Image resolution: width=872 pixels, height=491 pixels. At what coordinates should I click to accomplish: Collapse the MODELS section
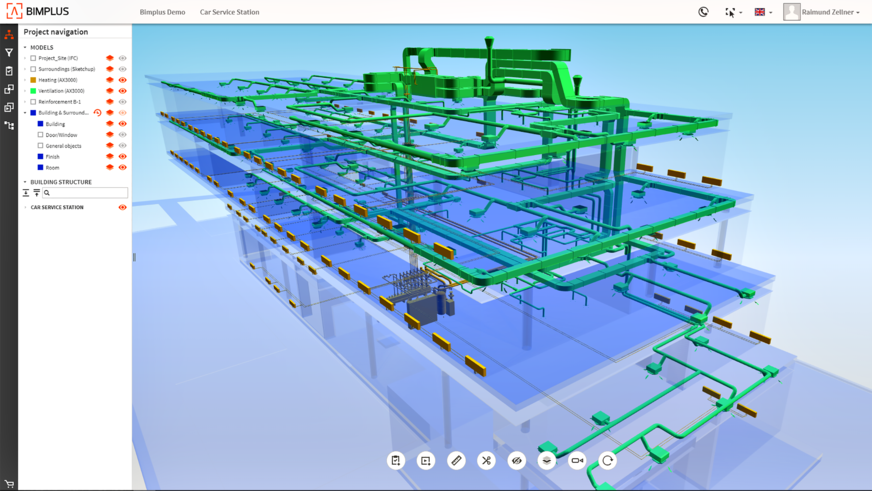[26, 47]
